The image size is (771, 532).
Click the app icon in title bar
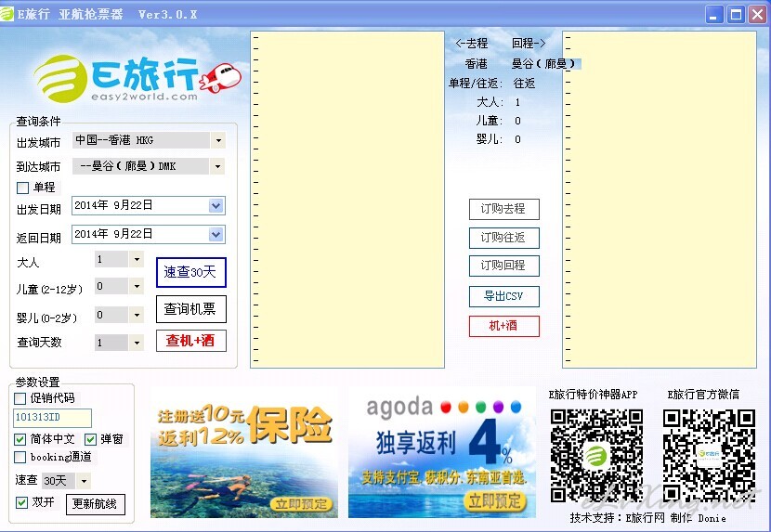(7, 14)
